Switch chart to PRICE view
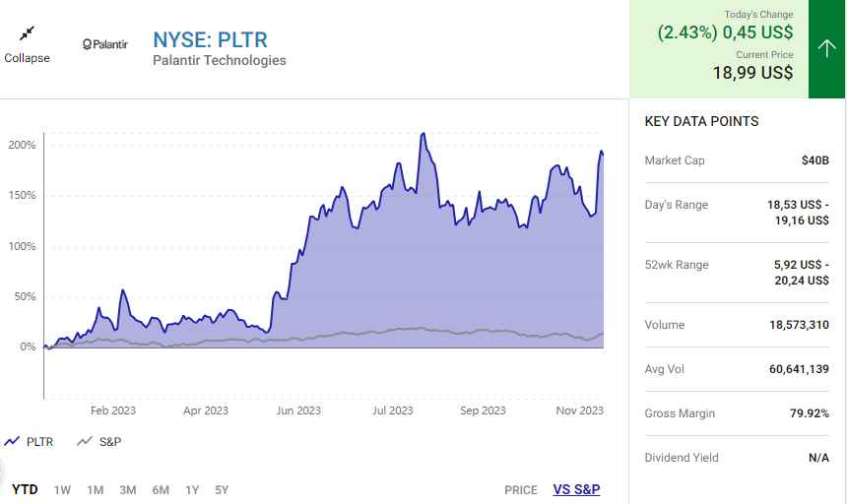Screen dimensions: 847x504 click(x=521, y=490)
